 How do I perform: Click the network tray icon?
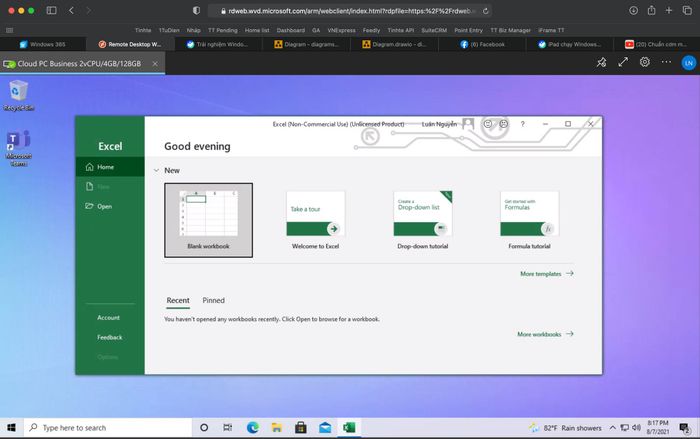(624, 428)
